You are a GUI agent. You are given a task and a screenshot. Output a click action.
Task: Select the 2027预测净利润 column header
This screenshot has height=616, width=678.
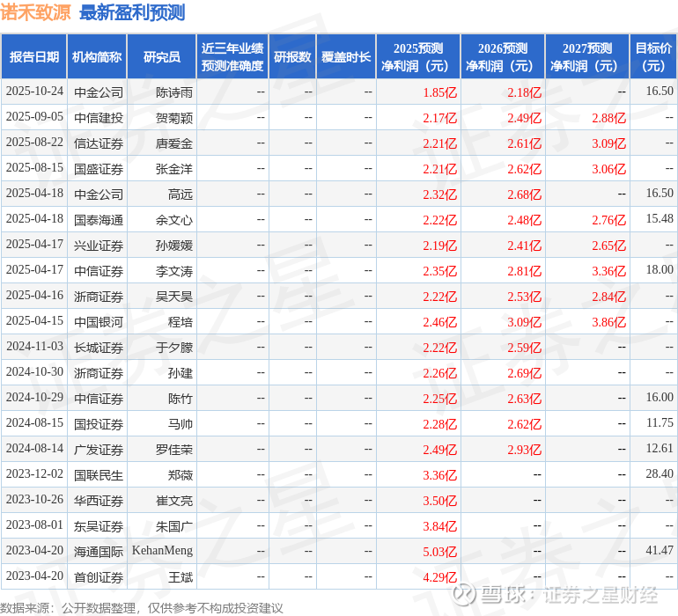587,56
